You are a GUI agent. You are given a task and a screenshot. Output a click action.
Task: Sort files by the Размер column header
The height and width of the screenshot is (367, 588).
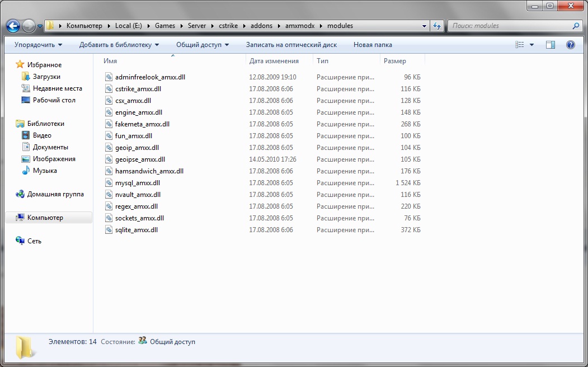tap(402, 61)
